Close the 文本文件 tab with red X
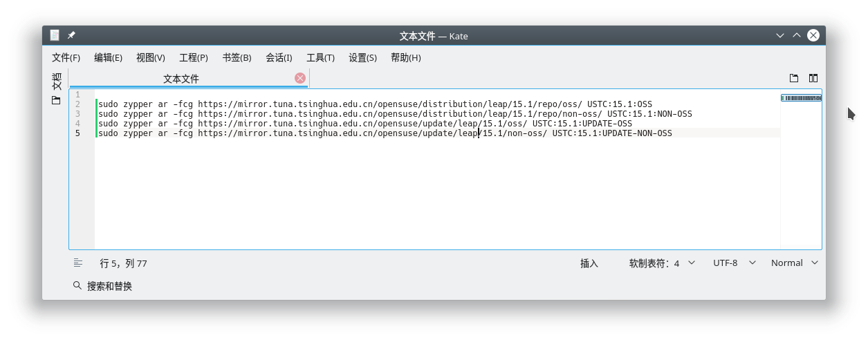The height and width of the screenshot is (342, 868). [x=300, y=78]
